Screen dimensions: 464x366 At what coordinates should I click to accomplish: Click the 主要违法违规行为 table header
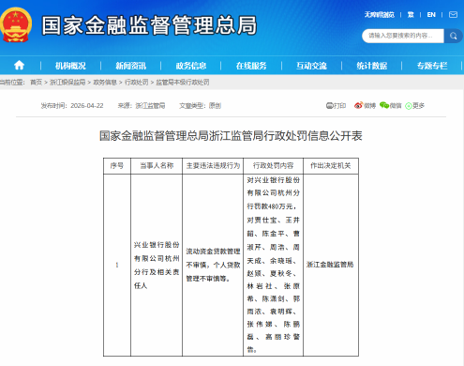click(x=213, y=166)
